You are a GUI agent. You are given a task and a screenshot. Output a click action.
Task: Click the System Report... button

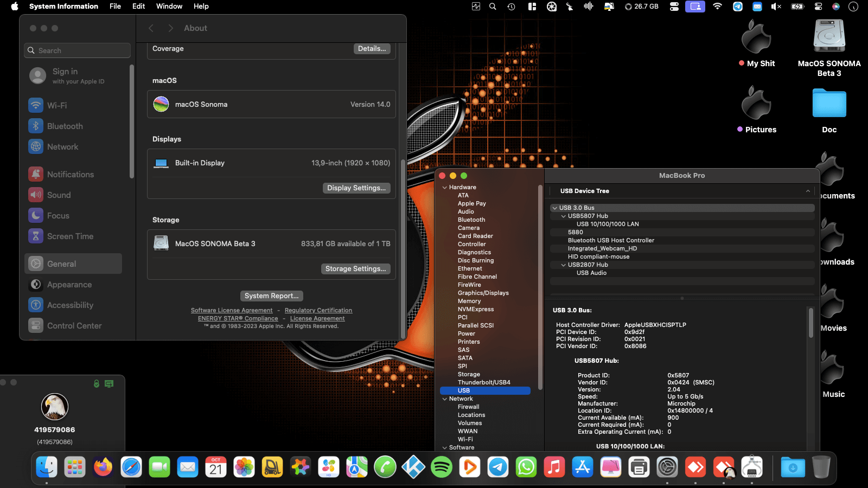coord(272,296)
